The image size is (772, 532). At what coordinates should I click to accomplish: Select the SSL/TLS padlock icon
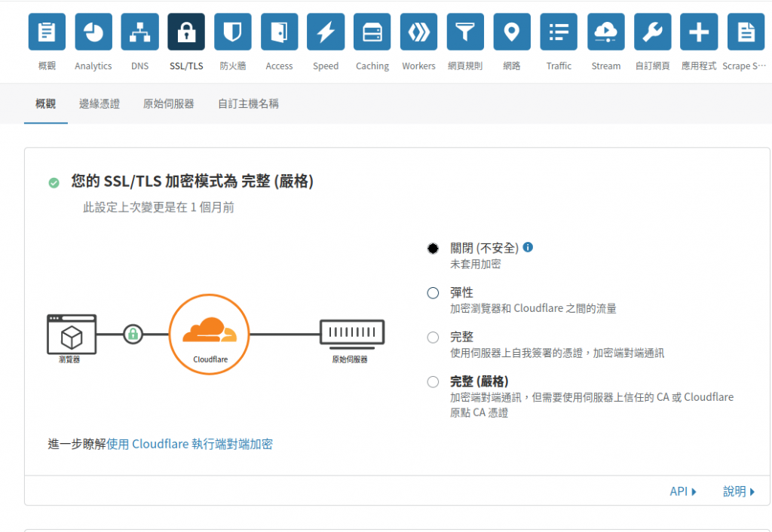[186, 32]
